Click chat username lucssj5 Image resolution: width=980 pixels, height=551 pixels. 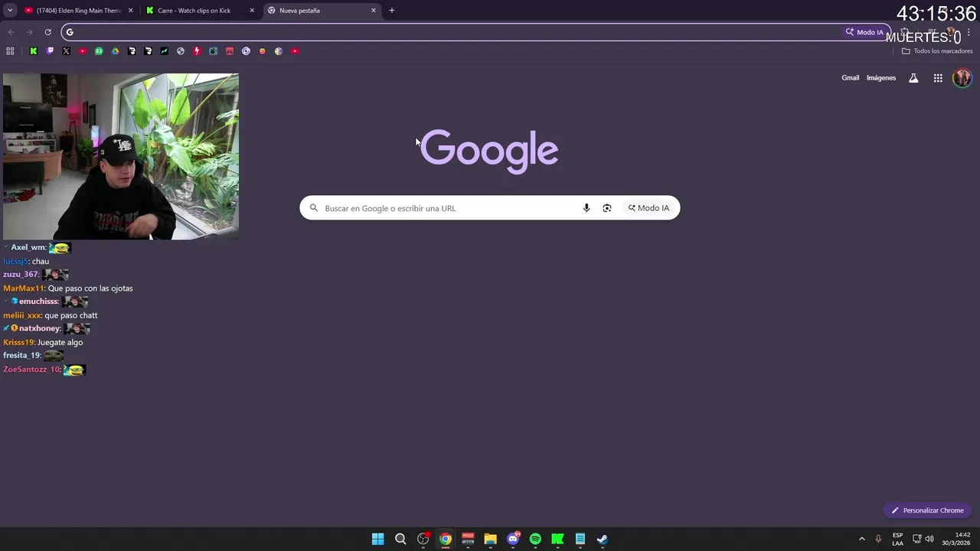point(15,262)
